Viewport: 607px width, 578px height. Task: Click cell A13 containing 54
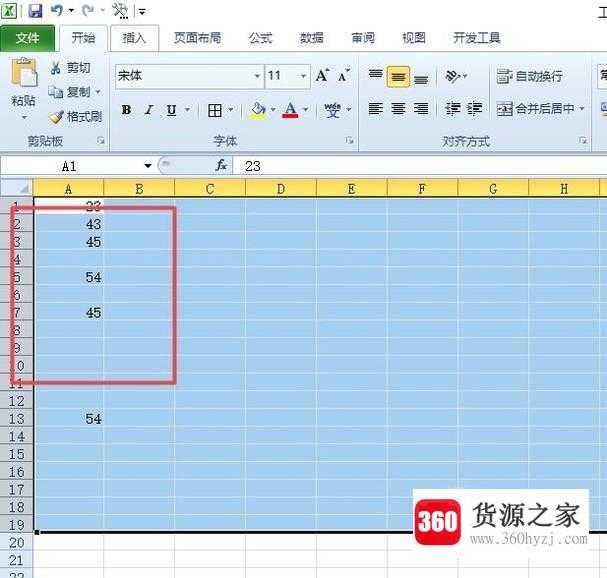pyautogui.click(x=69, y=418)
